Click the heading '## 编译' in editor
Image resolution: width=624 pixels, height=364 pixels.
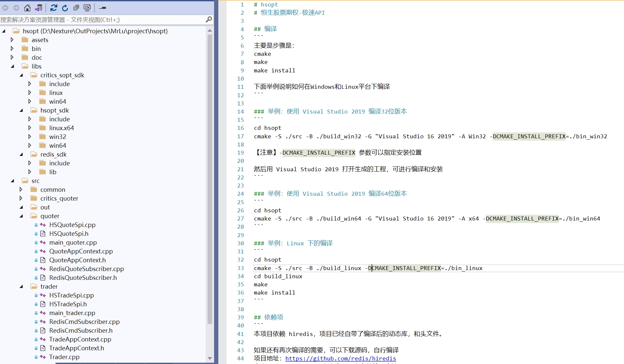pos(265,29)
